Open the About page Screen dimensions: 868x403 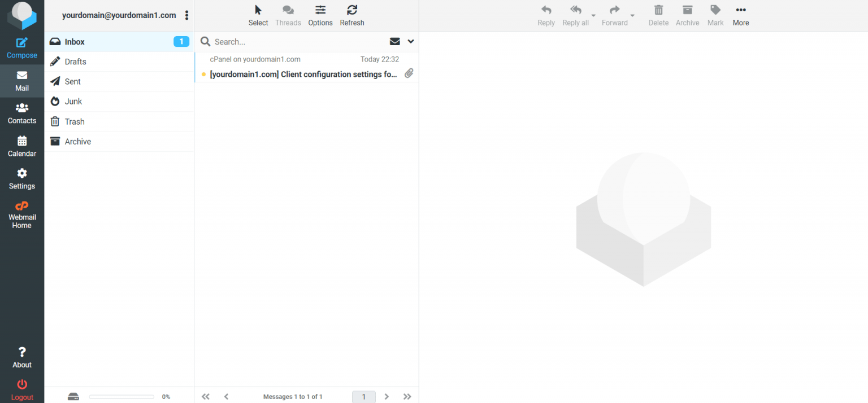click(x=21, y=357)
